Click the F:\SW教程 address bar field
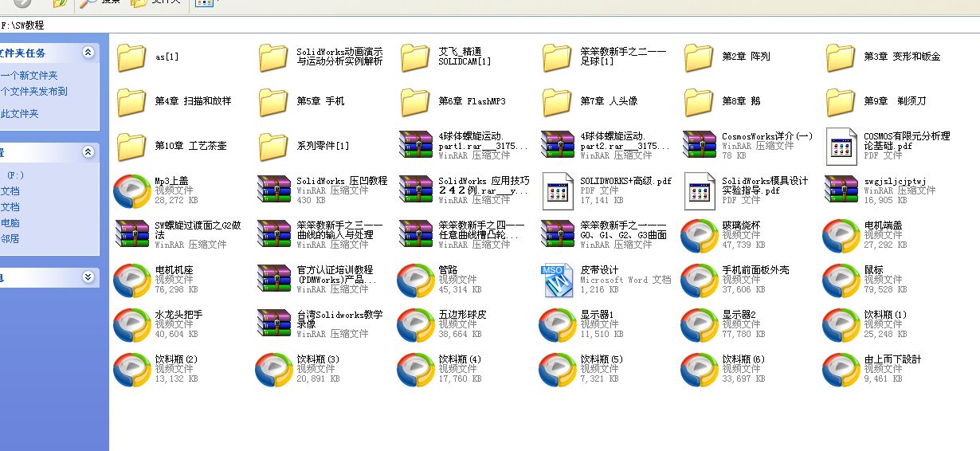Viewport: 980px width, 451px height. click(x=490, y=25)
